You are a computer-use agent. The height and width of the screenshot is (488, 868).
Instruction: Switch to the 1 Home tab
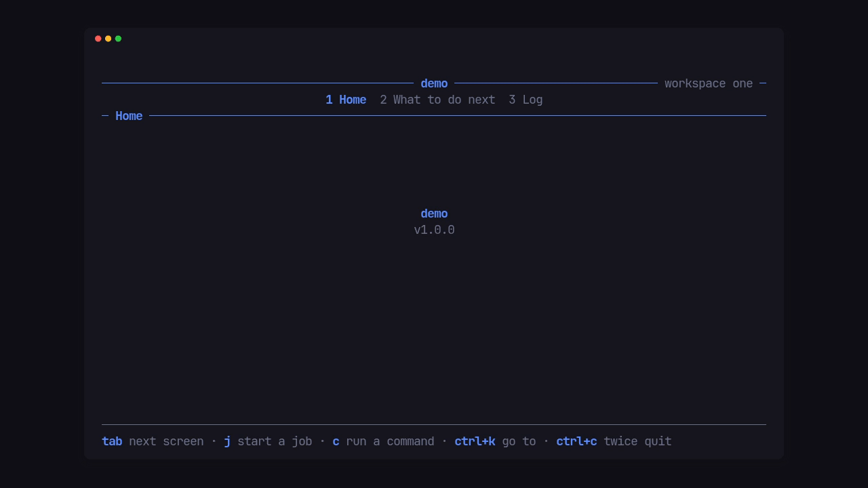346,100
